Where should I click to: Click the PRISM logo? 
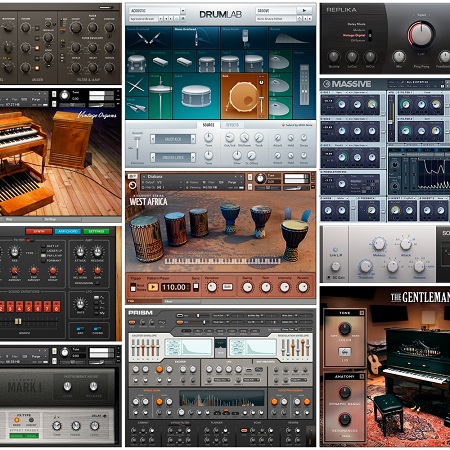pos(140,313)
